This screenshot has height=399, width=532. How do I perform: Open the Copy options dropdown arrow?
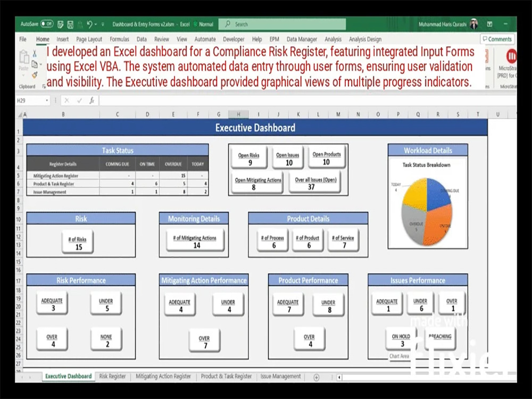(x=41, y=64)
